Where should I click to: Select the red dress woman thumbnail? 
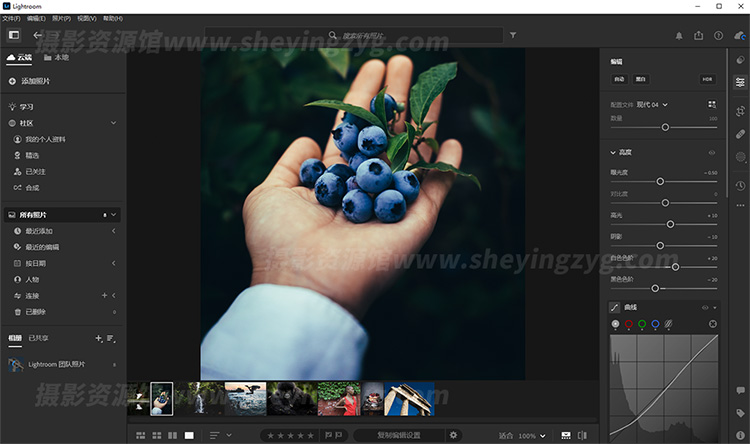point(338,398)
